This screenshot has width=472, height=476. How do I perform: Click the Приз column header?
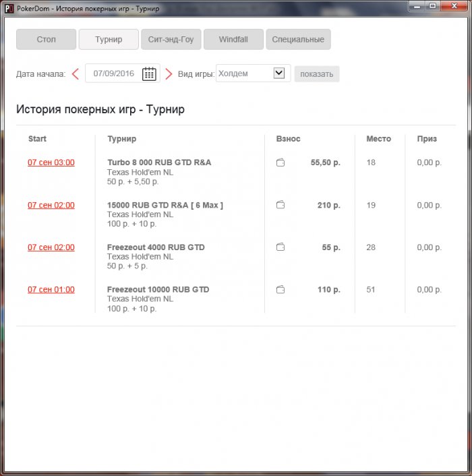click(x=427, y=139)
